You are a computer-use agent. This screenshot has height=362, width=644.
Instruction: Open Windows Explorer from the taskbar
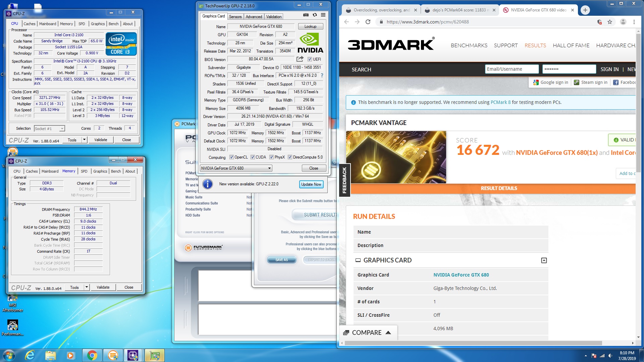(50, 355)
